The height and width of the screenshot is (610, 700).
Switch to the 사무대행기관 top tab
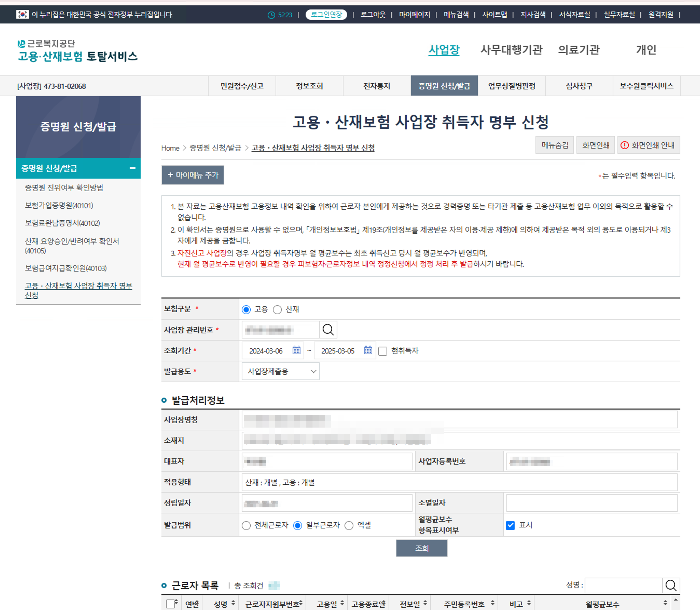[x=511, y=50]
